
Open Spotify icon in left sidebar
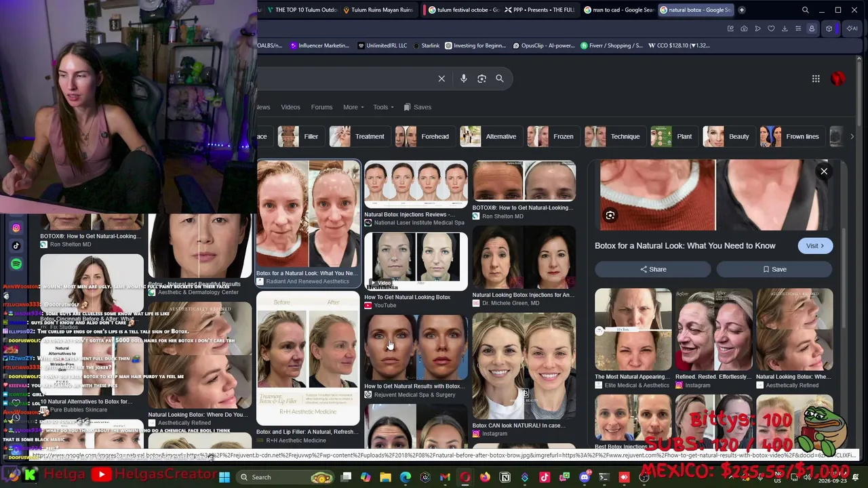(16, 264)
